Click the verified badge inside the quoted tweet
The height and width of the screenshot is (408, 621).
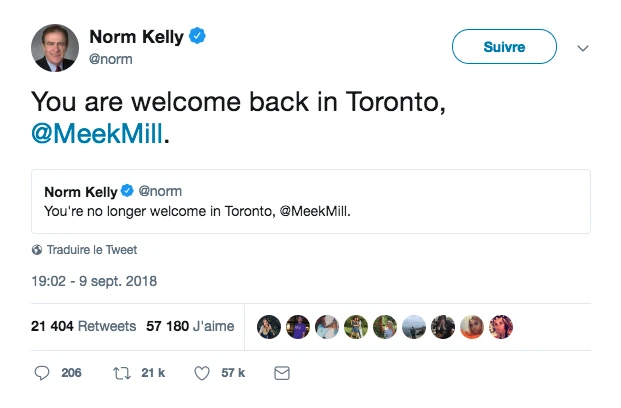coord(128,191)
